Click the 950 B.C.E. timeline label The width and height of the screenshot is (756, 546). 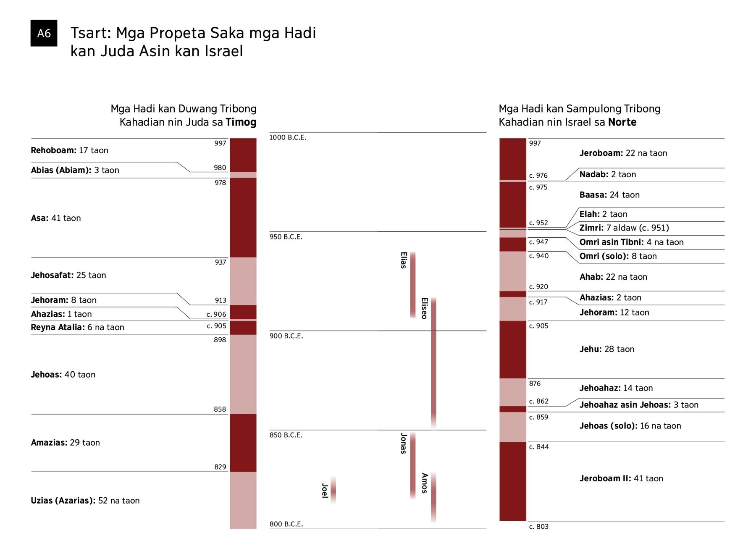coord(286,237)
